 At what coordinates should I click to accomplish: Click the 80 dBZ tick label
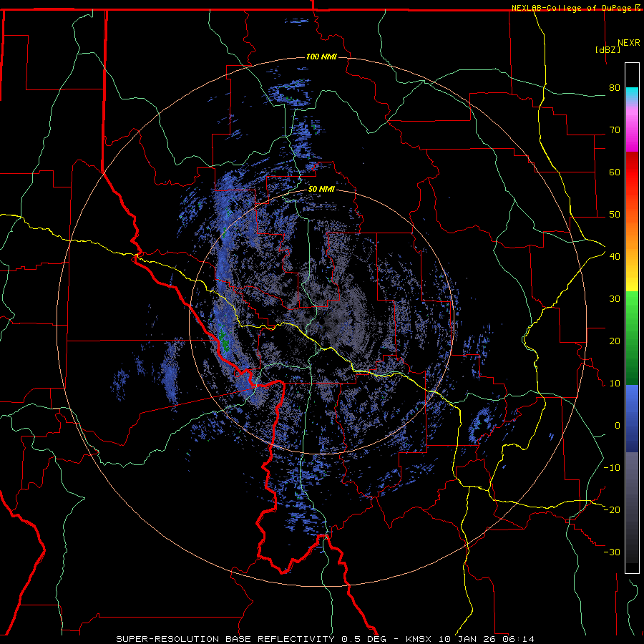[x=615, y=87]
